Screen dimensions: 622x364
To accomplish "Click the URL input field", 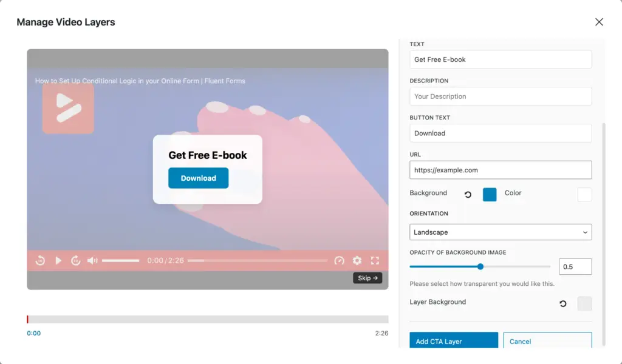I will (501, 170).
